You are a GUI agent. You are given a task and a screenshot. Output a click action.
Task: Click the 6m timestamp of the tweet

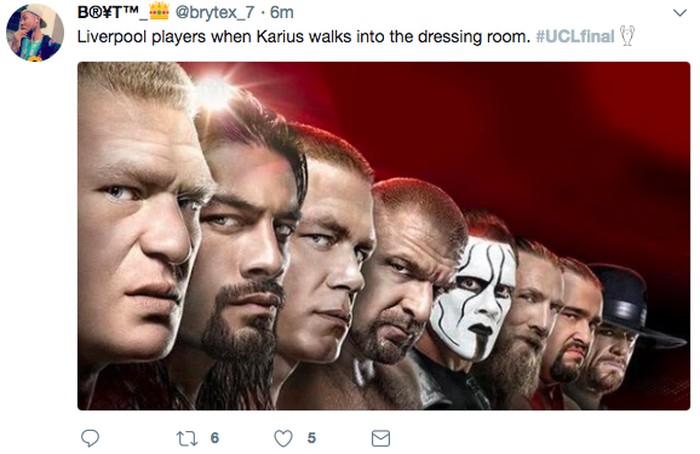click(x=283, y=13)
